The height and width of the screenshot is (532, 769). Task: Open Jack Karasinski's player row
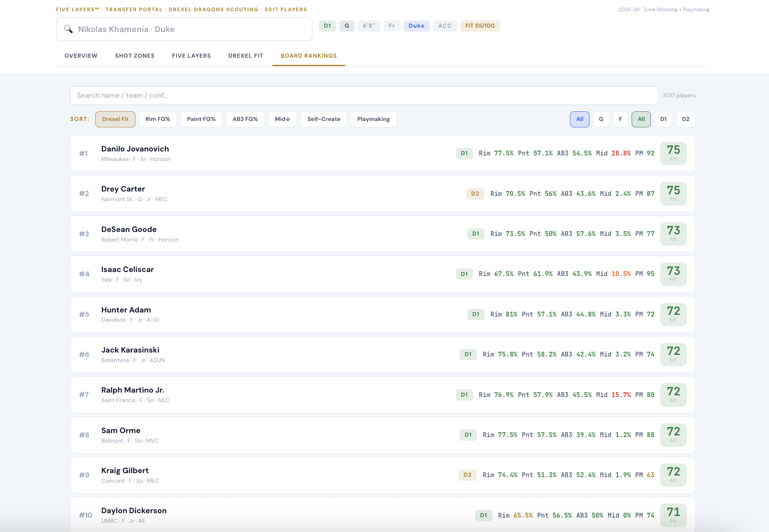[x=383, y=355]
